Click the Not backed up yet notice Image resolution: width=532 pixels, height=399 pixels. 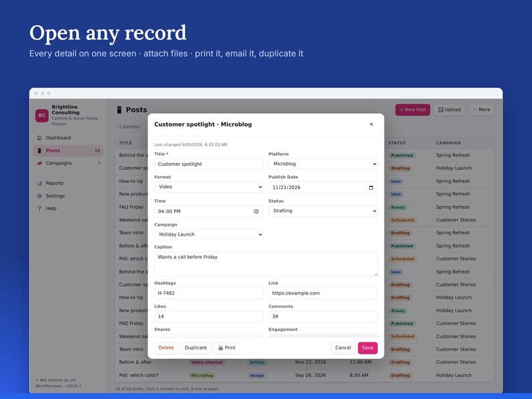coord(58,380)
